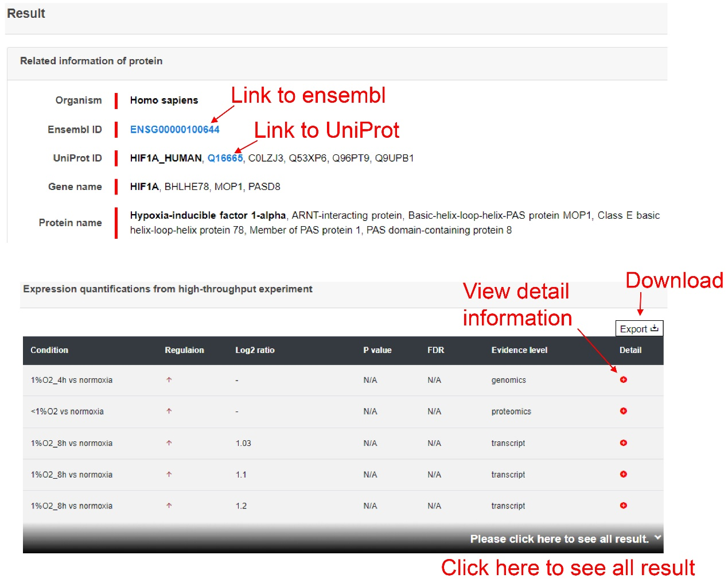The width and height of the screenshot is (728, 582).
Task: Open UniProt link Q16665
Action: point(225,158)
